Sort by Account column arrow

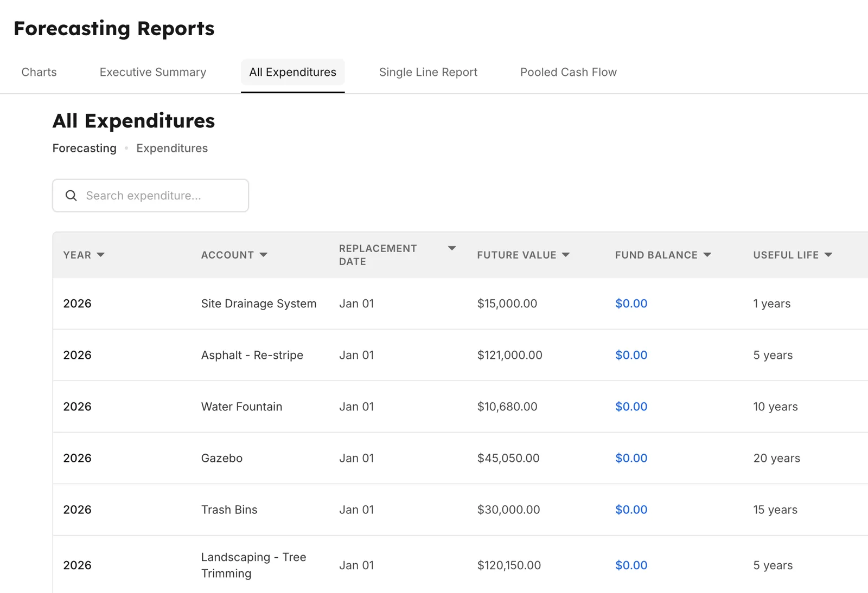264,255
